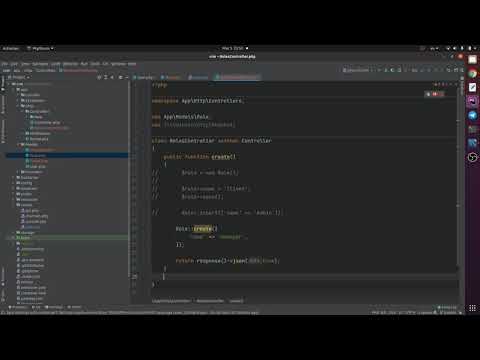This screenshot has height=360, width=480.
Task: Open the run configuration dropdown
Action: point(357,70)
